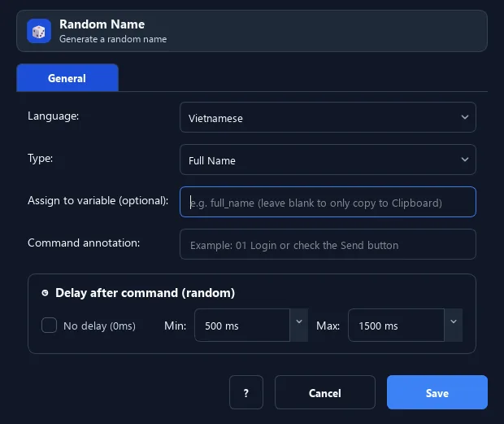504x424 pixels.
Task: Click the Language: label
Action: pos(54,116)
